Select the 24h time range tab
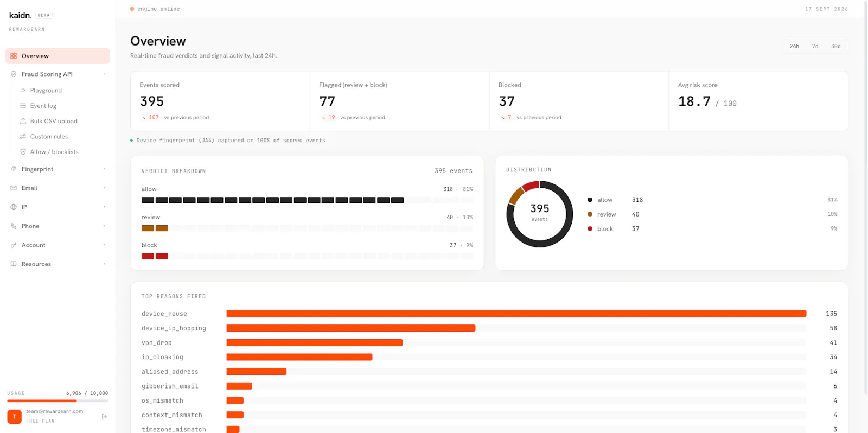 coord(794,47)
